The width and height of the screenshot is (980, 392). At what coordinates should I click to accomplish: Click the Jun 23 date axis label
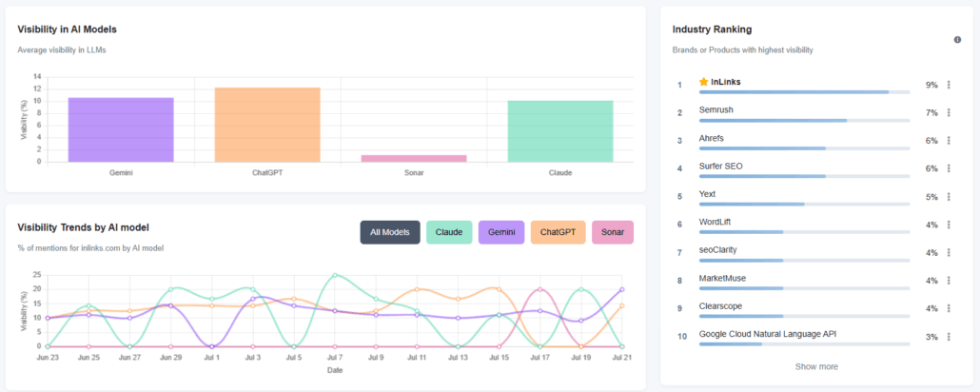48,357
